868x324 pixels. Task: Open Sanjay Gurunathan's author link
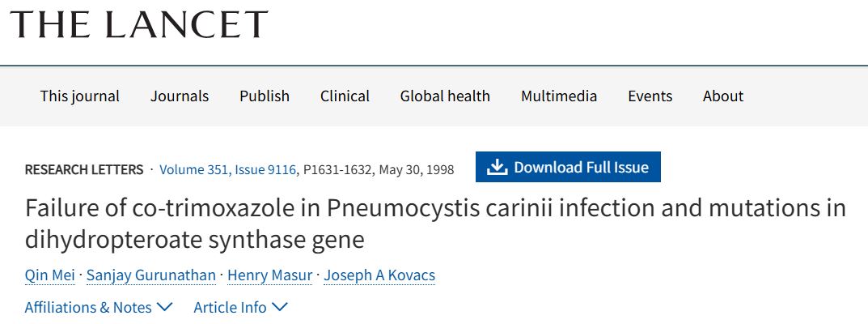pos(154,275)
